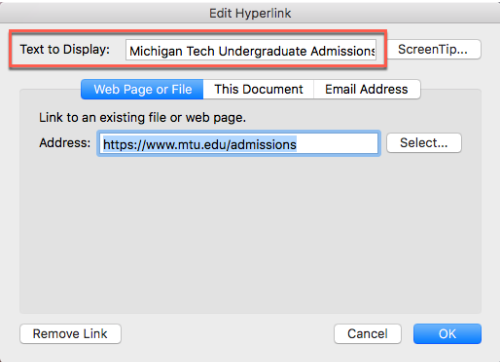Click 'Link to an existing file or web page.' text

pos(142,118)
